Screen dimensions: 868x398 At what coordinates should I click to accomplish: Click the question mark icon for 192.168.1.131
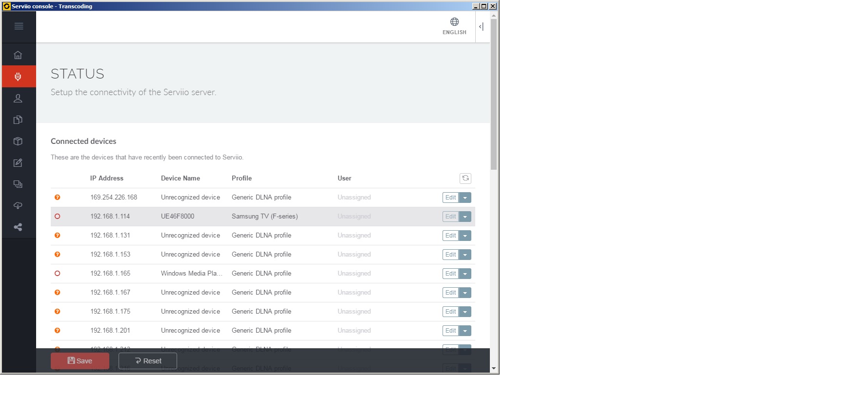(58, 236)
